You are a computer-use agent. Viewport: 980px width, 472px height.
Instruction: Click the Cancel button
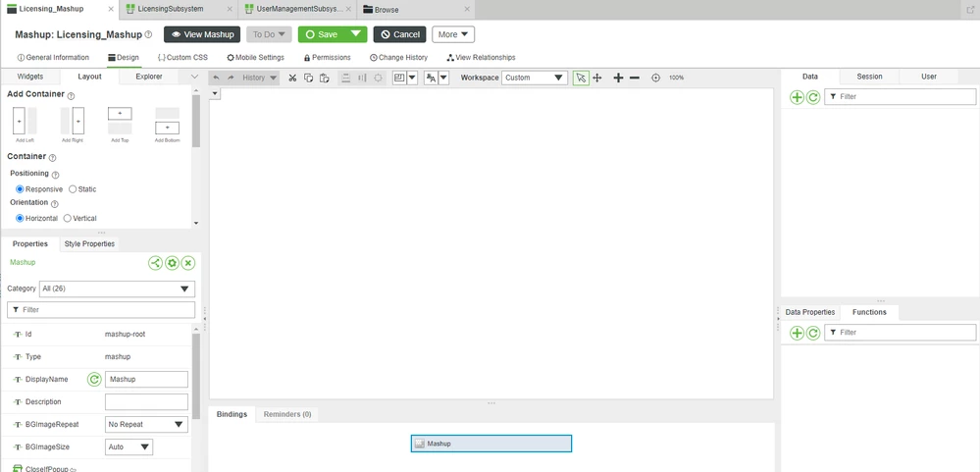[400, 34]
